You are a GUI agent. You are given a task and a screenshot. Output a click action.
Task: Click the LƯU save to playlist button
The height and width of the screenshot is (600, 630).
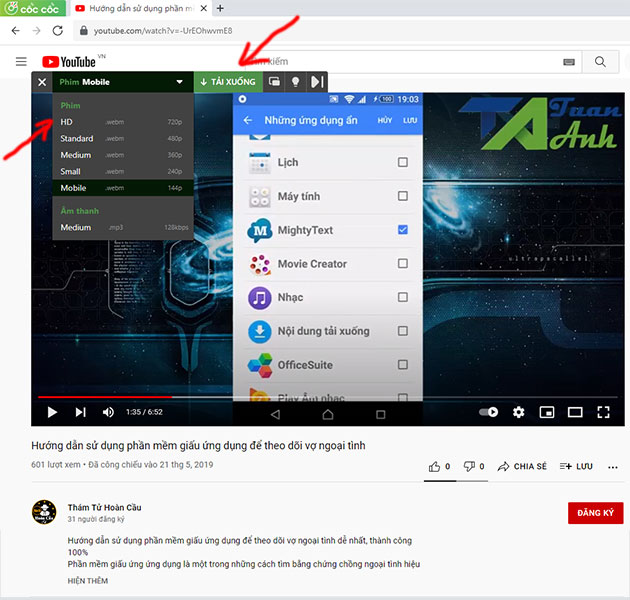[x=576, y=467]
